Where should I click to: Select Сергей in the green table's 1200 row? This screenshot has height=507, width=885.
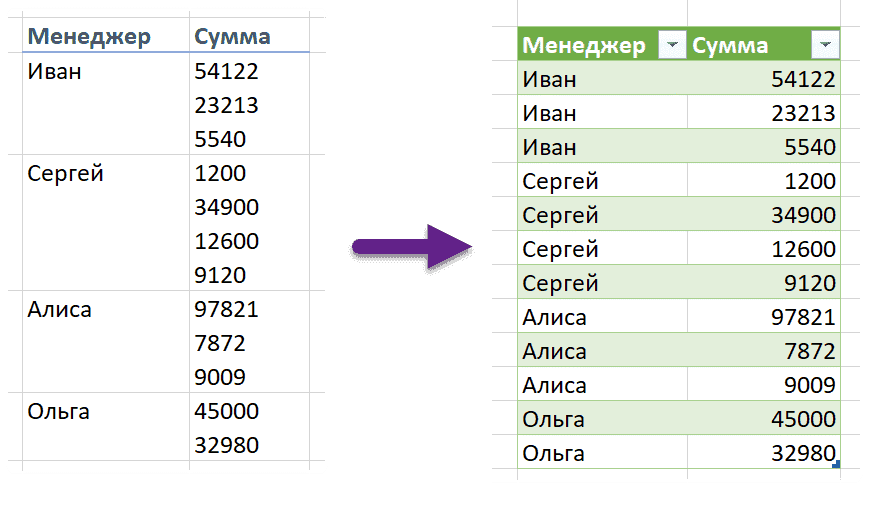[x=560, y=182]
